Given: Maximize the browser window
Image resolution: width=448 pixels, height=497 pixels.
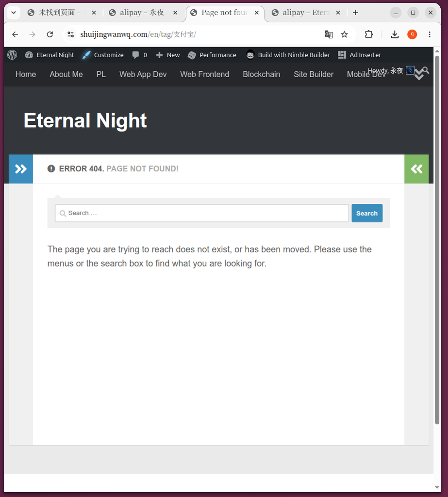Looking at the screenshot, I should 413,13.
